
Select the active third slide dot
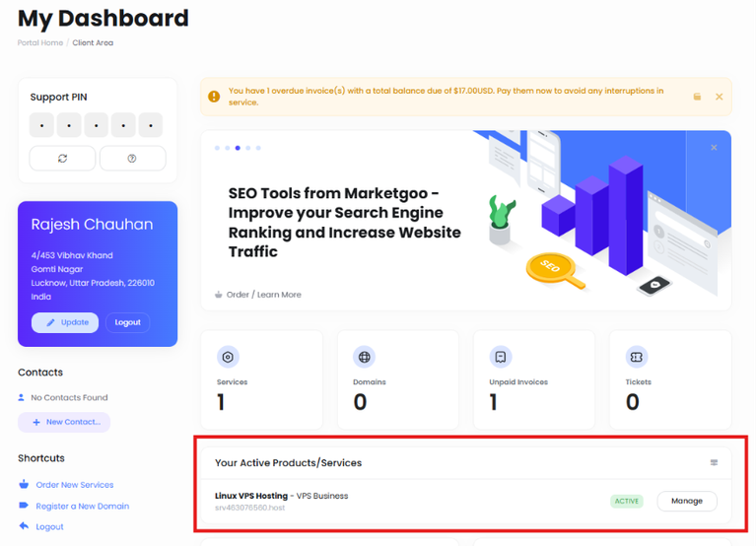(x=238, y=148)
